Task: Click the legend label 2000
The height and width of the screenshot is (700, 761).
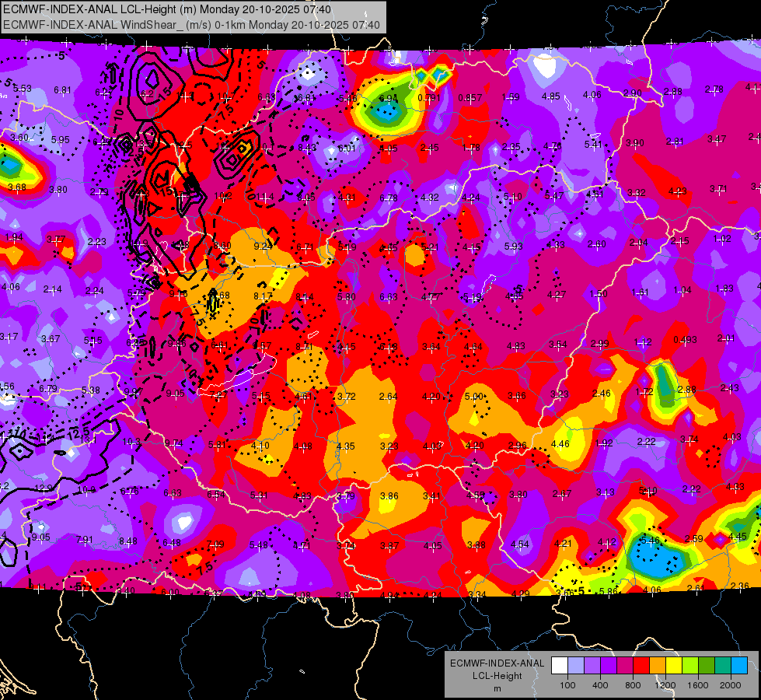Action: click(x=731, y=685)
